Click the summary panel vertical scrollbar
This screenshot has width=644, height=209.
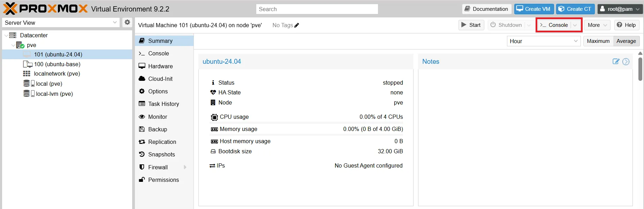pos(640,69)
